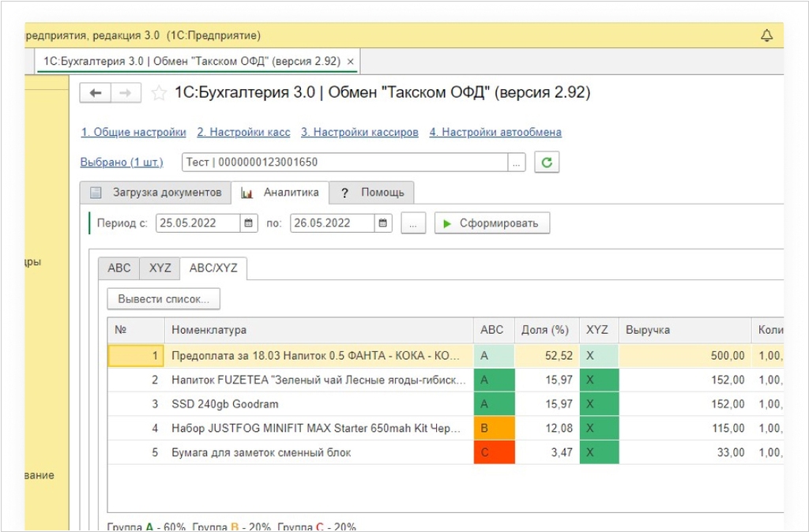809x532 pixels.
Task: Add page to favorites with star icon
Action: pyautogui.click(x=159, y=93)
